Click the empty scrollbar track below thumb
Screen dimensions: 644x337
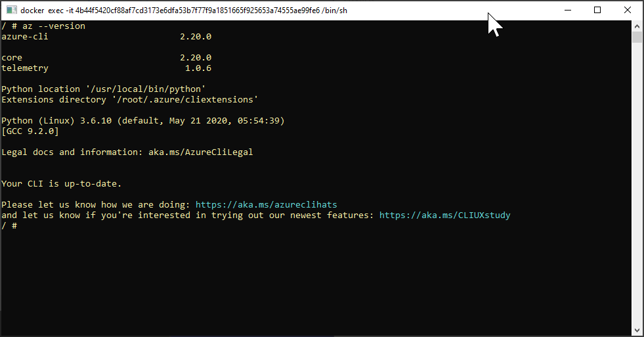[637, 184]
